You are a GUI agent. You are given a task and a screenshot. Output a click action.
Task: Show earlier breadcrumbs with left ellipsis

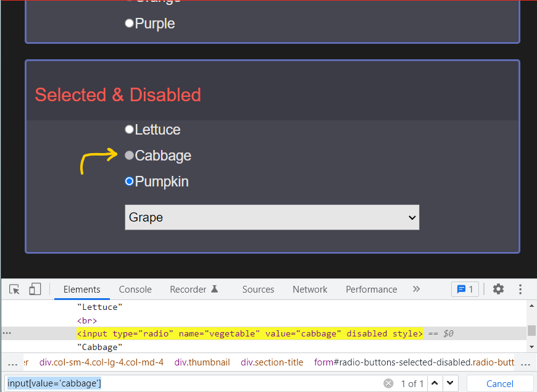pos(13,364)
